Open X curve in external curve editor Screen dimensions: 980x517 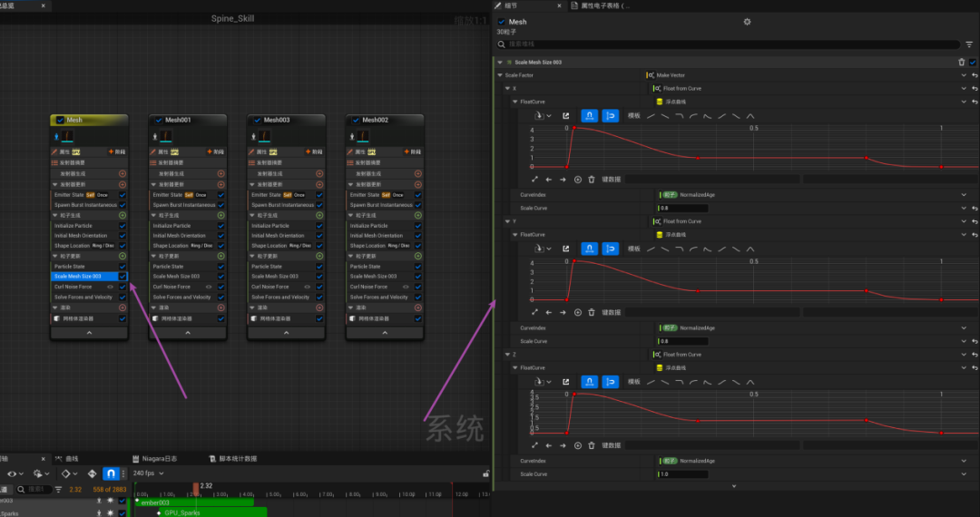coord(565,115)
